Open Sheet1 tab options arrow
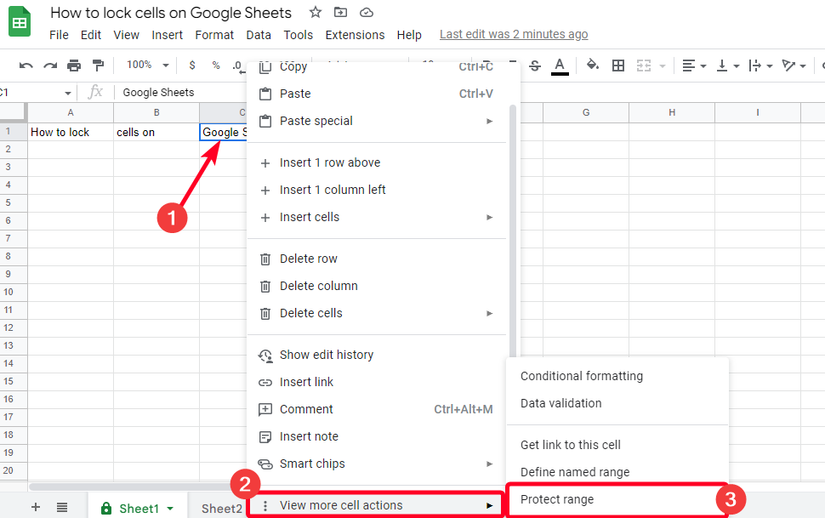Image resolution: width=825 pixels, height=518 pixels. point(170,508)
